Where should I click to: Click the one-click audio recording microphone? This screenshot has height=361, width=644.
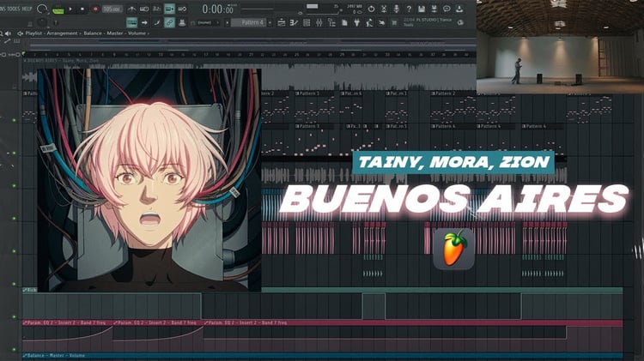click(397, 9)
